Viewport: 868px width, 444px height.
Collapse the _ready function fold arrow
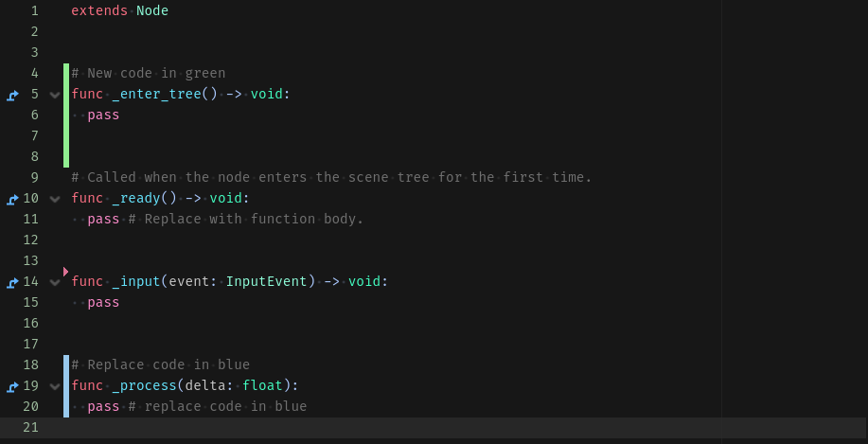click(x=55, y=199)
